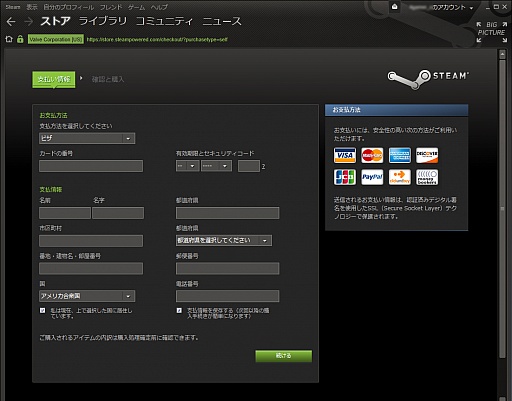The image size is (512, 401).
Task: Expand the country dropdown showing アメリカ合衆国
Action: click(x=87, y=296)
